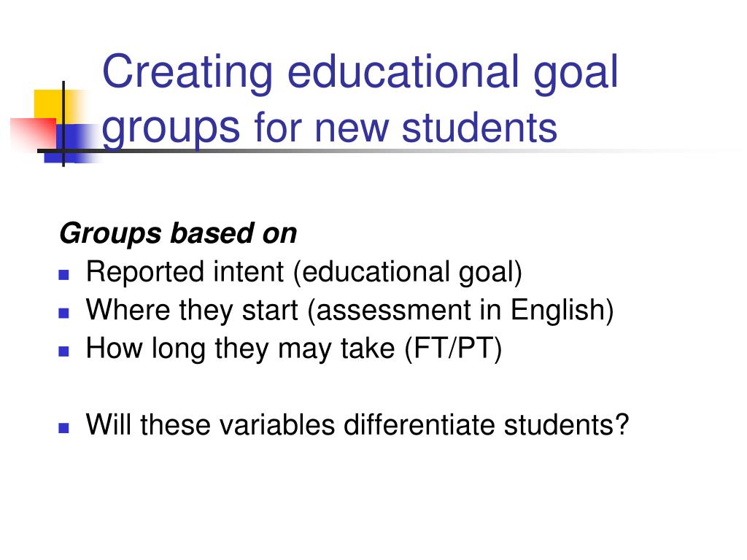Click the bullet before Will these variables
The width and height of the screenshot is (747, 560).
tap(64, 427)
